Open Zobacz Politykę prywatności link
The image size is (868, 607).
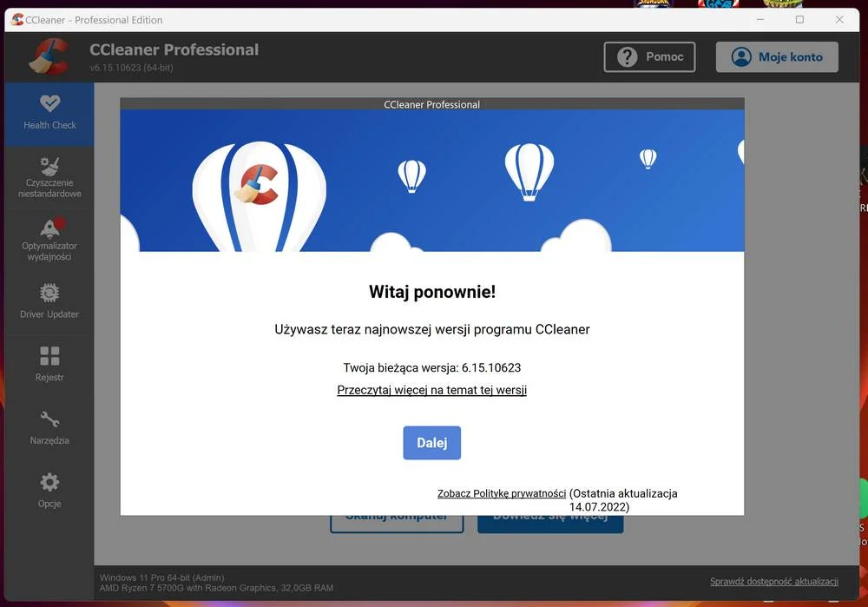(502, 493)
